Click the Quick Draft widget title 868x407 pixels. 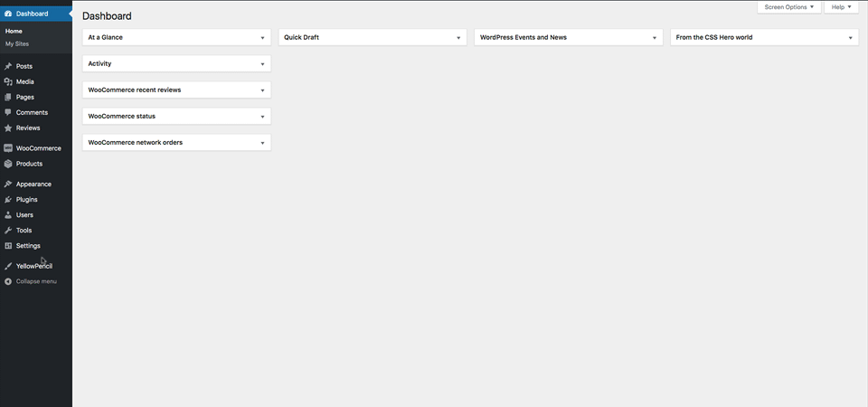pos(302,38)
